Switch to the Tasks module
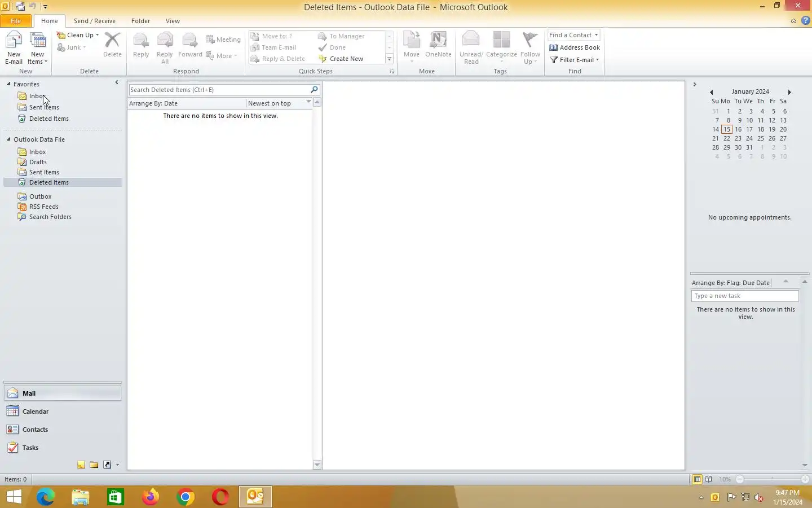This screenshot has height=508, width=812. [62, 448]
